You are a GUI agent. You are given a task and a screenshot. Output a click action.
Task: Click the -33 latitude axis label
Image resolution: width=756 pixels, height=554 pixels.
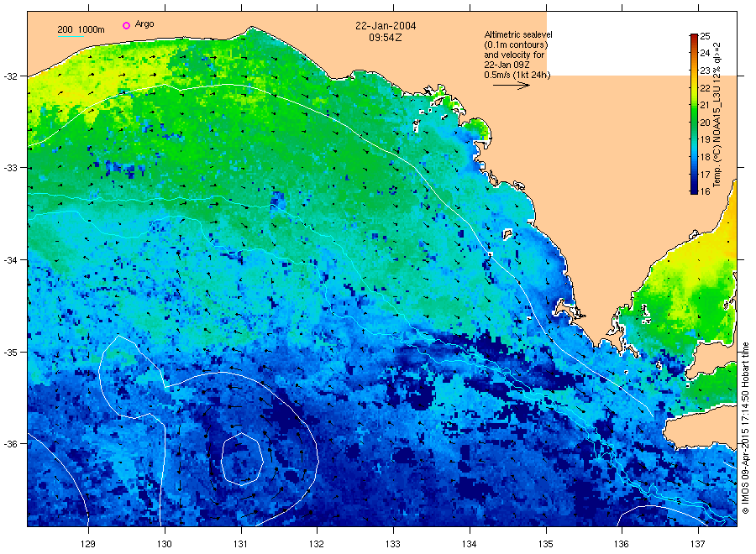click(x=10, y=168)
